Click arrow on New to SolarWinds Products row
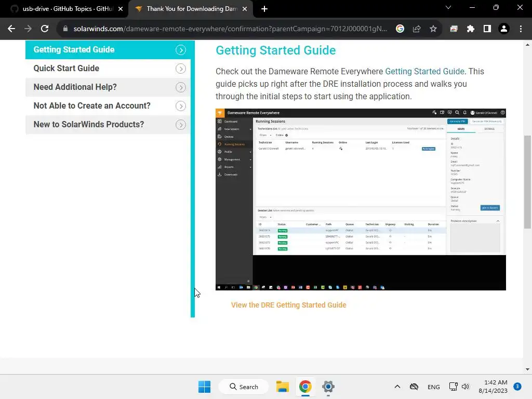532x399 pixels. click(181, 125)
